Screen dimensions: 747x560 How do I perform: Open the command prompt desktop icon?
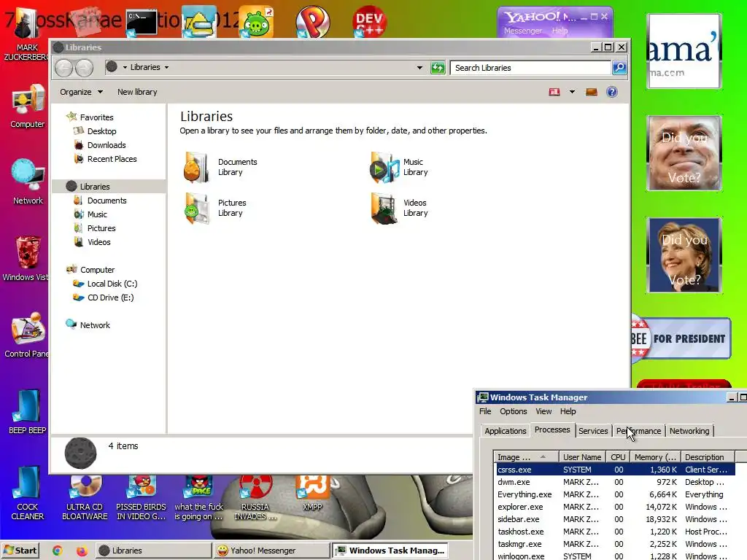pyautogui.click(x=142, y=23)
